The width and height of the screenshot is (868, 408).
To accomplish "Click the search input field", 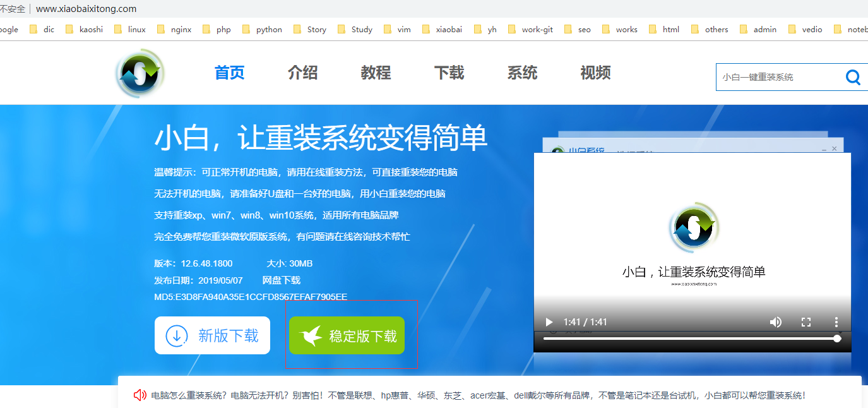I will click(776, 76).
